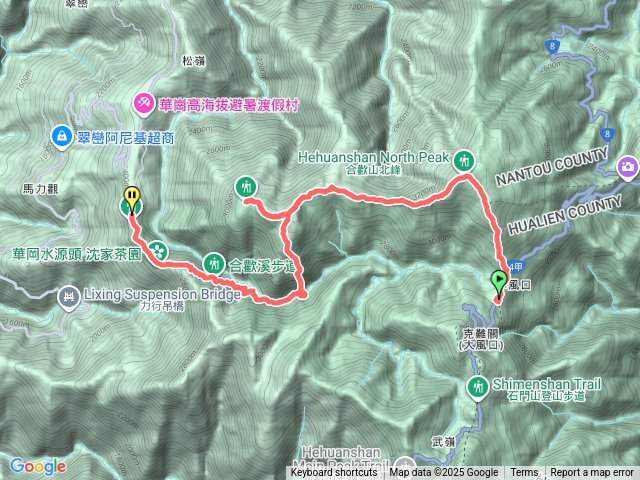Screen dimensions: 640x480
Task: Open Keyboard shortcuts
Action: pos(334,473)
